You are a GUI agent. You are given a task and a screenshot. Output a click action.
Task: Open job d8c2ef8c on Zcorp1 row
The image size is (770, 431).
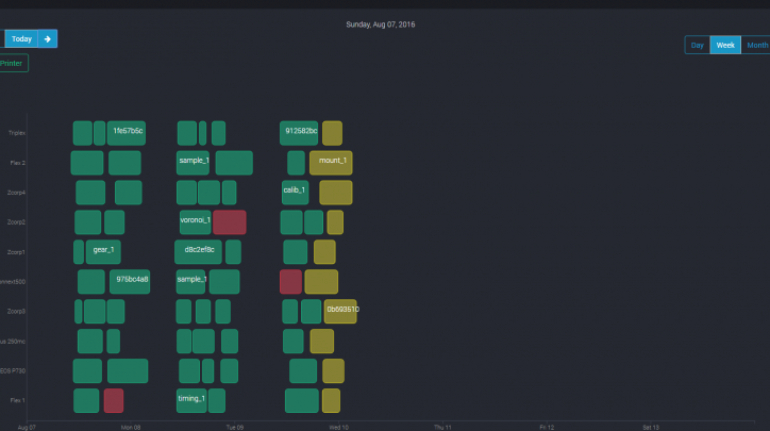(198, 252)
